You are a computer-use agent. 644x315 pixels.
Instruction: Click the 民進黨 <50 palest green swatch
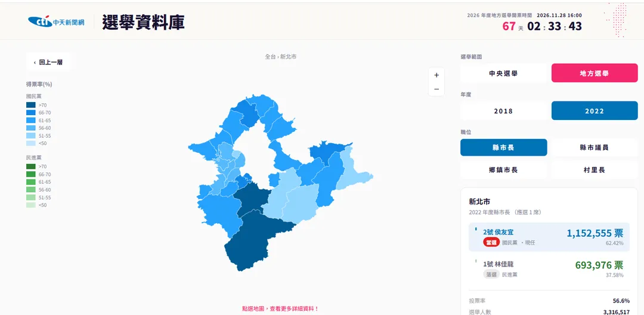click(31, 205)
